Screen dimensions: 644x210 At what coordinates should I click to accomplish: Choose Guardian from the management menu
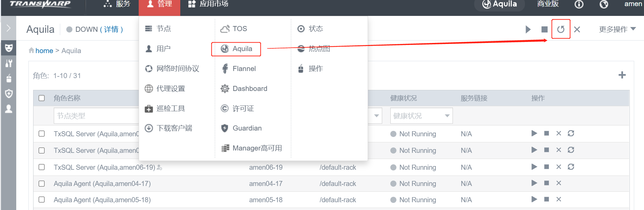point(247,128)
